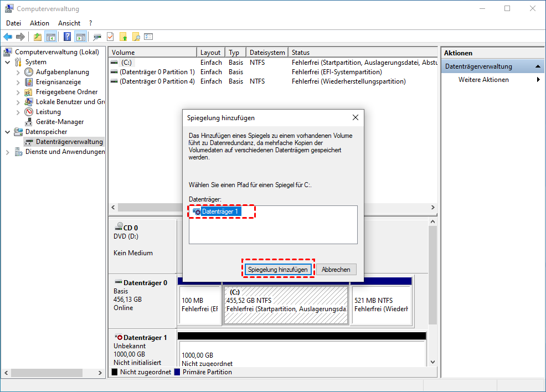Toggle the action pane toolbar icon

click(80, 37)
